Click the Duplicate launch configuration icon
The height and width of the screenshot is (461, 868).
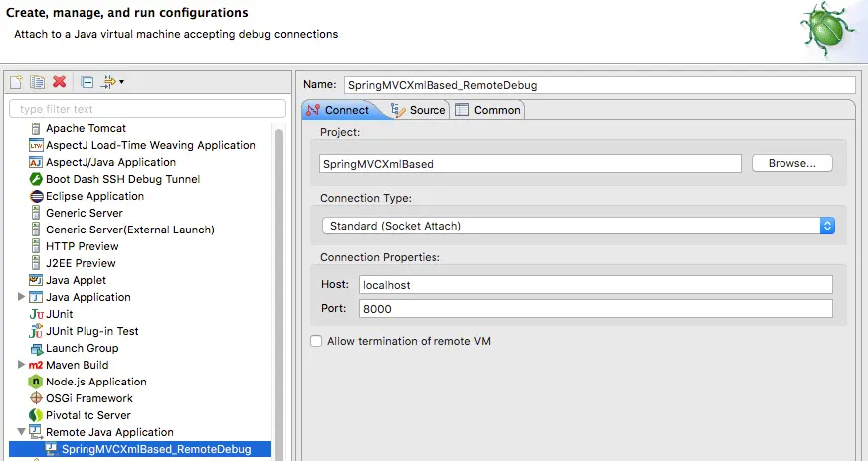37,81
